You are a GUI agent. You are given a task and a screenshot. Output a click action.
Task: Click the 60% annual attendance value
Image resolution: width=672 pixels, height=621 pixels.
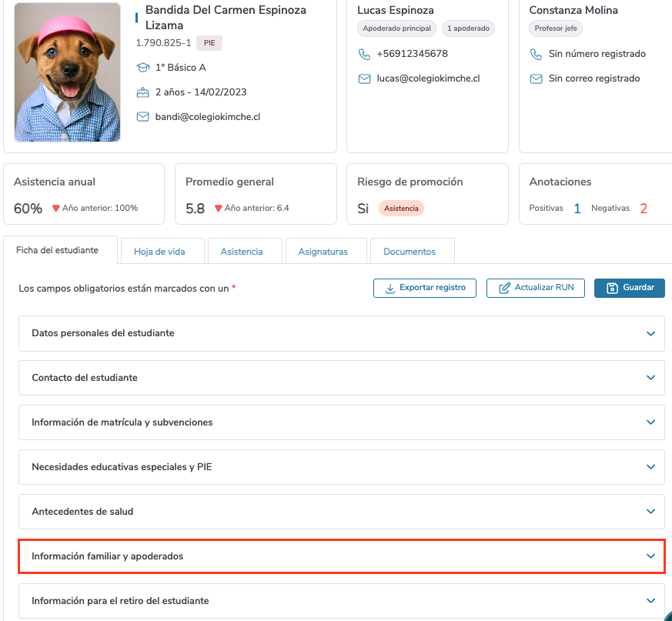tap(28, 209)
